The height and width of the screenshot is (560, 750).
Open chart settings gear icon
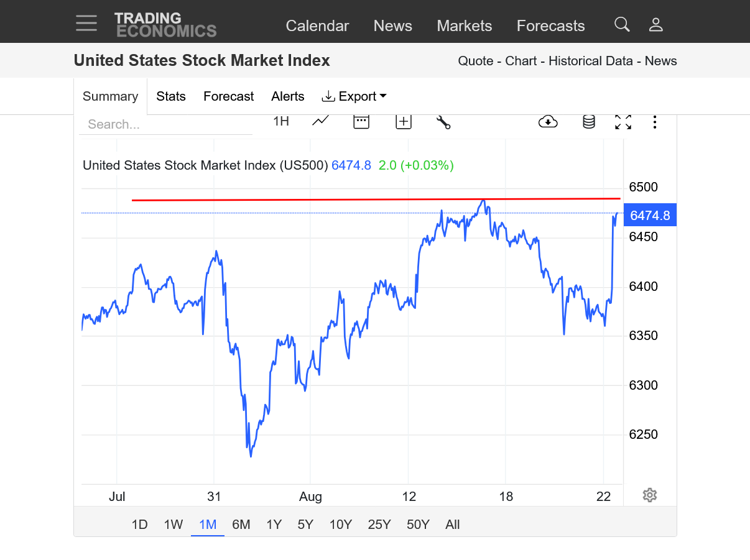(x=650, y=495)
